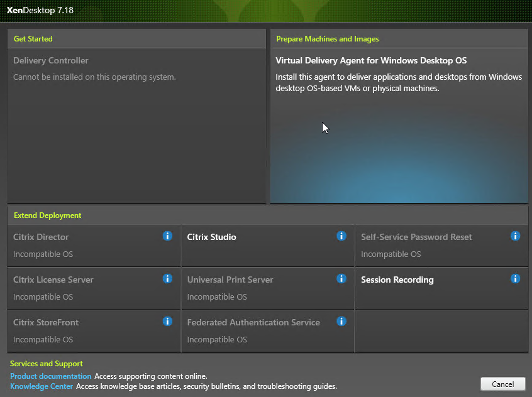532x397 pixels.
Task: Open info icon for Citrix Director
Action: point(167,236)
